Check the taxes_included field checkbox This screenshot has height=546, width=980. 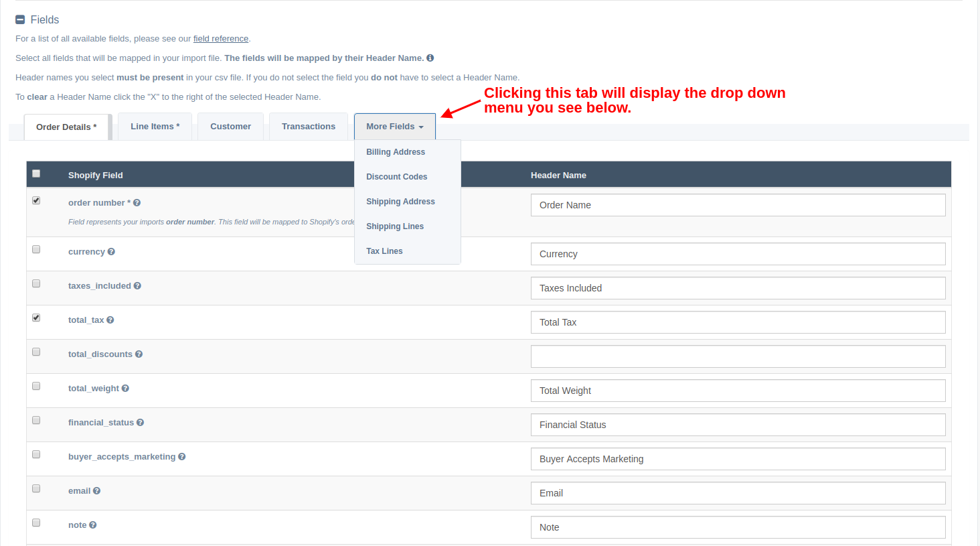36,283
